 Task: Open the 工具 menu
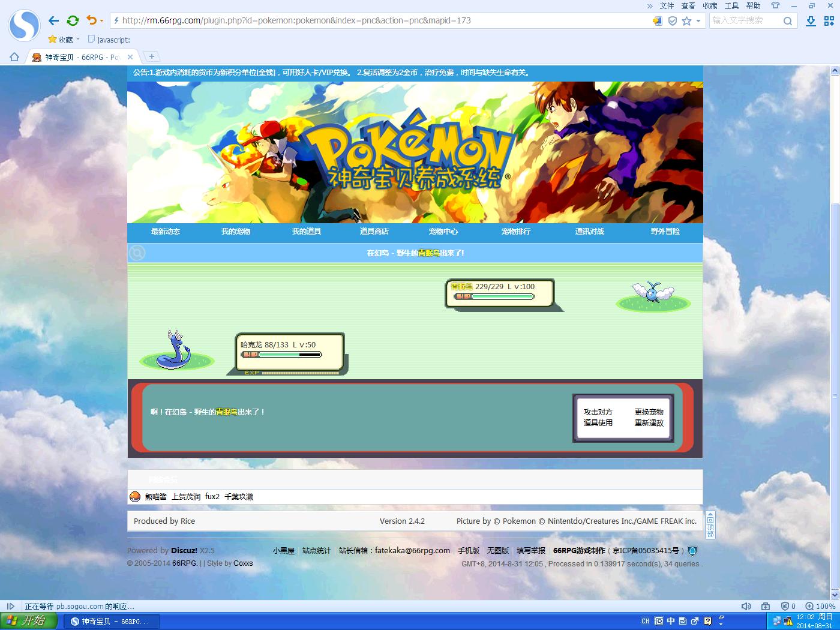(x=731, y=6)
